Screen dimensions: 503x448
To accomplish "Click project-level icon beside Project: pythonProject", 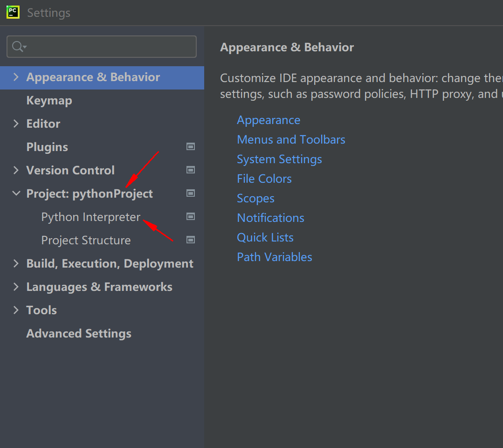I will 190,193.
